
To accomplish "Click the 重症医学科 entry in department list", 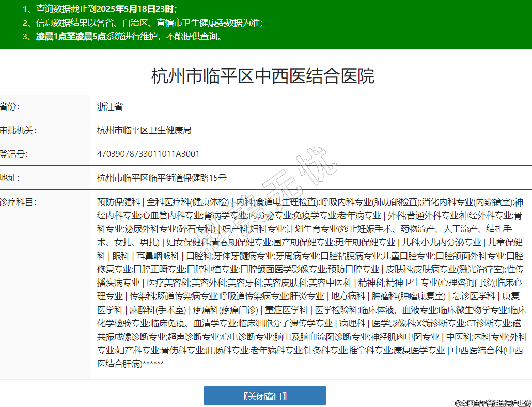I will tap(286, 309).
